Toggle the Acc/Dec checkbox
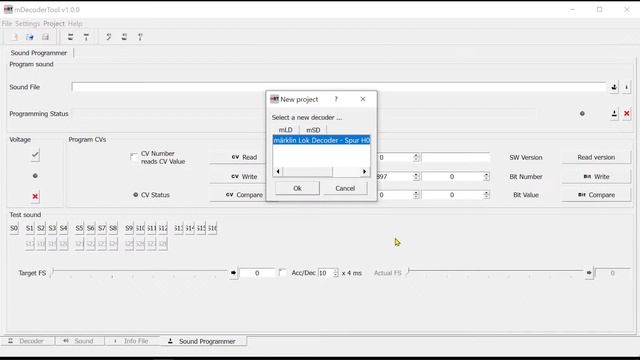The width and height of the screenshot is (640, 360). 282,272
